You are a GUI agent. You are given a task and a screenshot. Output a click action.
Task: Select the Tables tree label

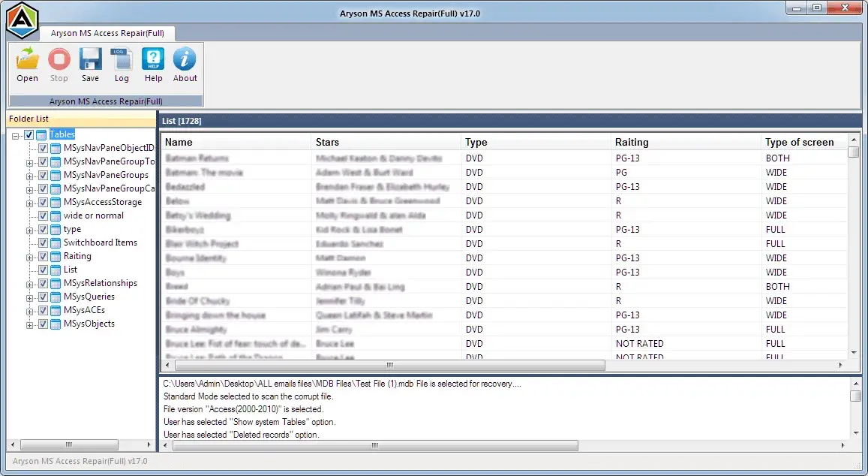click(x=62, y=134)
